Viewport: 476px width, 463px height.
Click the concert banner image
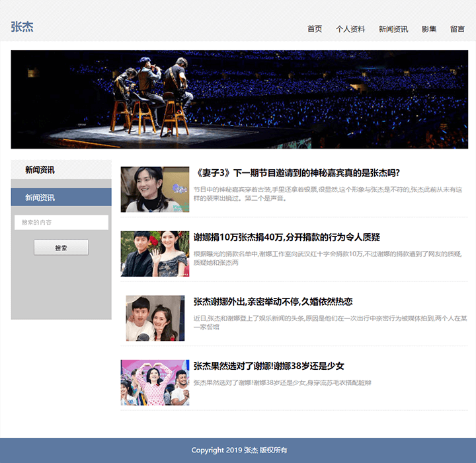pyautogui.click(x=239, y=100)
